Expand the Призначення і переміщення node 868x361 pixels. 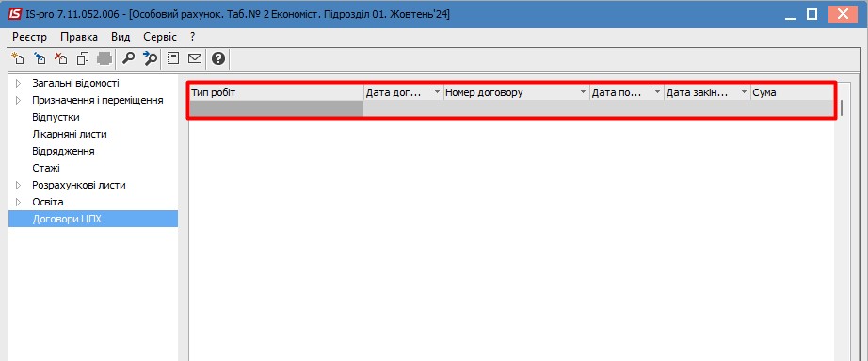coord(19,100)
